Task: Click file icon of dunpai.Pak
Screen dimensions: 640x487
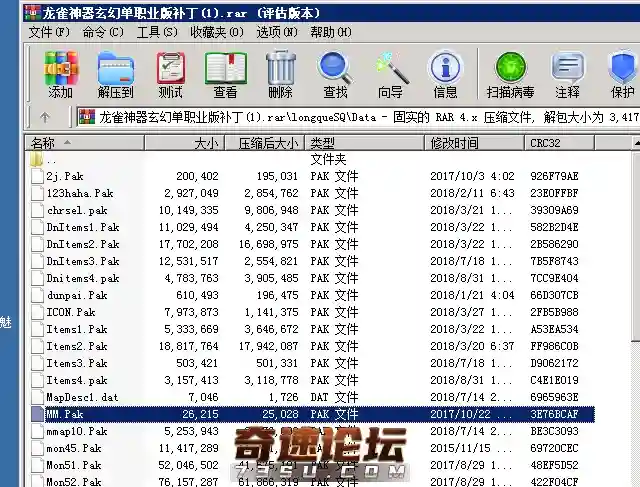Action: [38, 295]
